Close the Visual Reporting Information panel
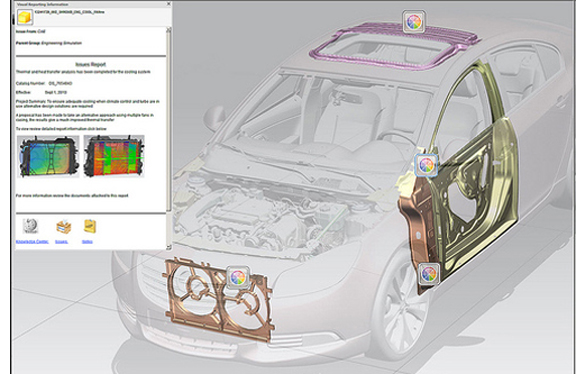Screen dimensions: 576x374 pos(169,4)
